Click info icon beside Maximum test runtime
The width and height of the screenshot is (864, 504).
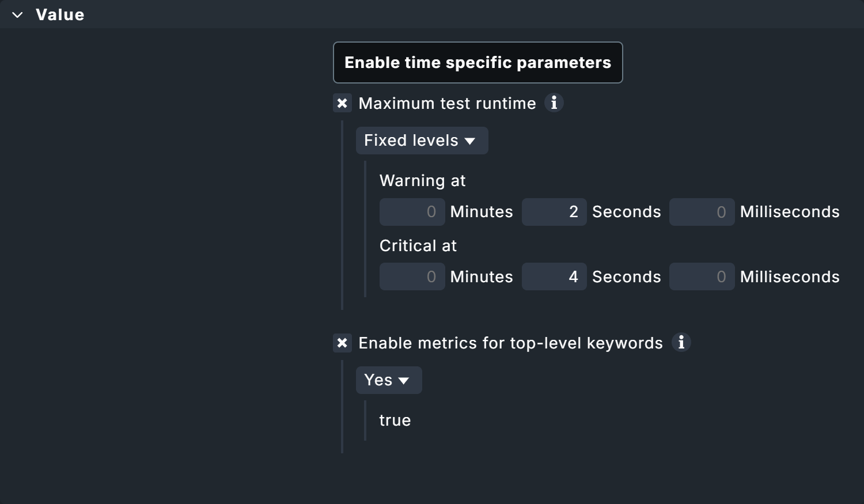click(554, 103)
